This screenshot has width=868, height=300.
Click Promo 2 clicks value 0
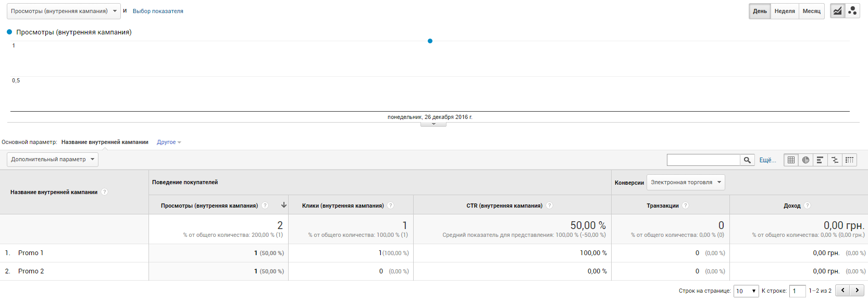pyautogui.click(x=381, y=271)
